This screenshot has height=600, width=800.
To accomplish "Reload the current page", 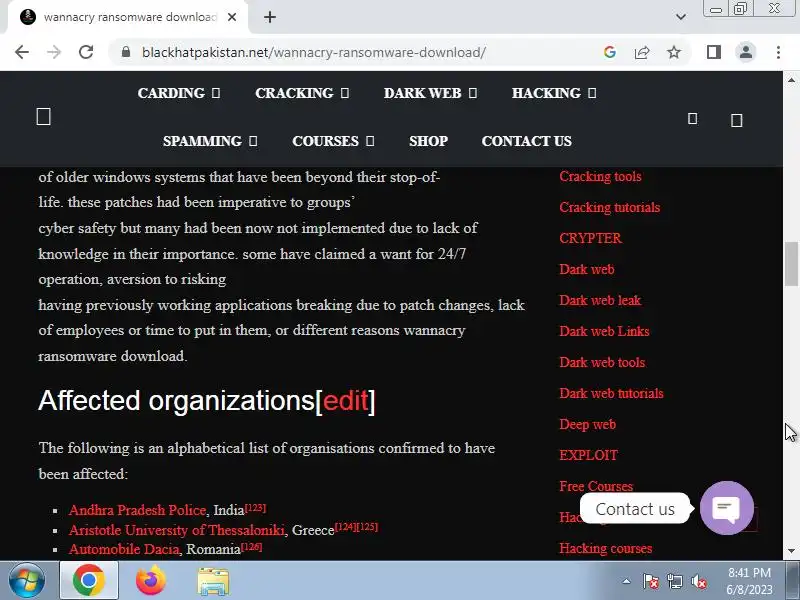I will (x=86, y=52).
